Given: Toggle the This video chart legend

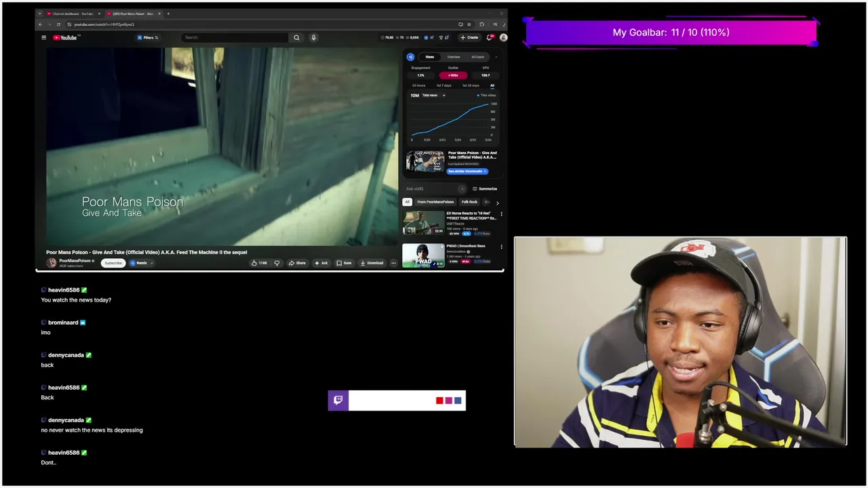Looking at the screenshot, I should [x=486, y=96].
